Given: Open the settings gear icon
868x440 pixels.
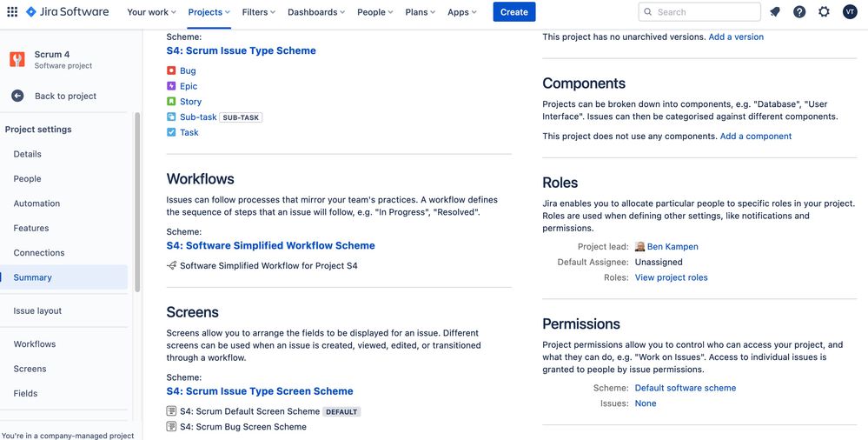Looking at the screenshot, I should [825, 11].
